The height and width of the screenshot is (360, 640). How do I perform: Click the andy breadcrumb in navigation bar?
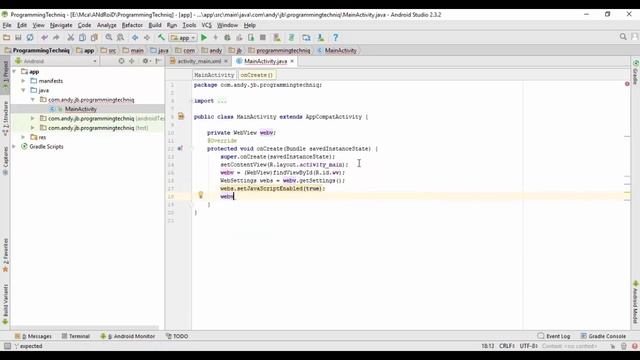pos(212,51)
